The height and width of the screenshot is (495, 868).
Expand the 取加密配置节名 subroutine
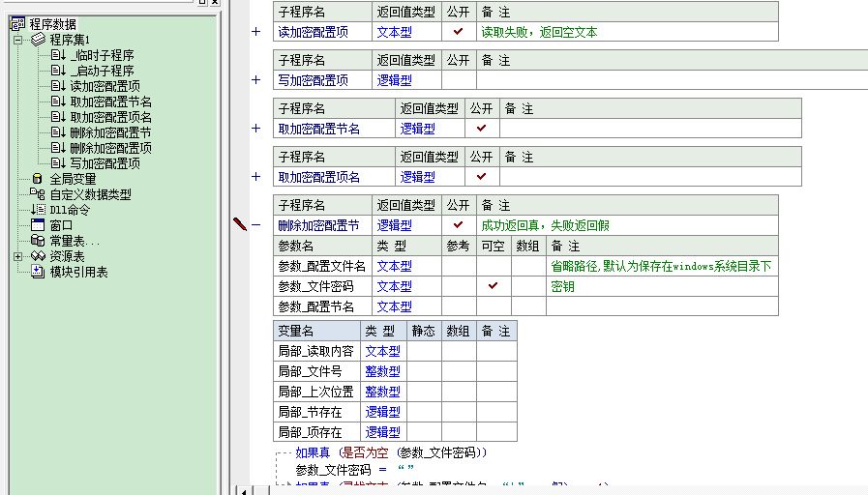pyautogui.click(x=255, y=128)
